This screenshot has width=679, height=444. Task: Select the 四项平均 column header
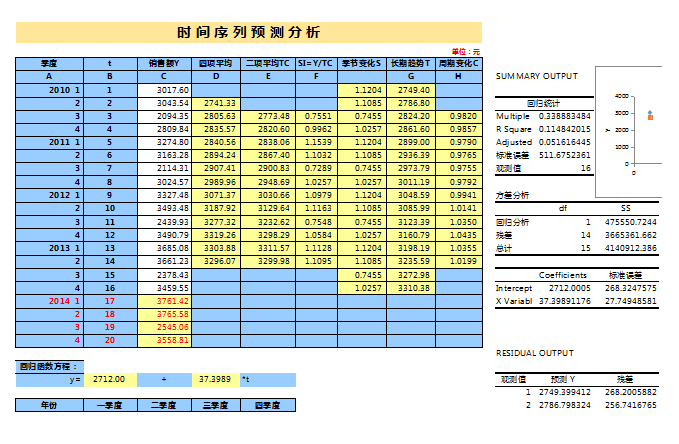(x=216, y=63)
